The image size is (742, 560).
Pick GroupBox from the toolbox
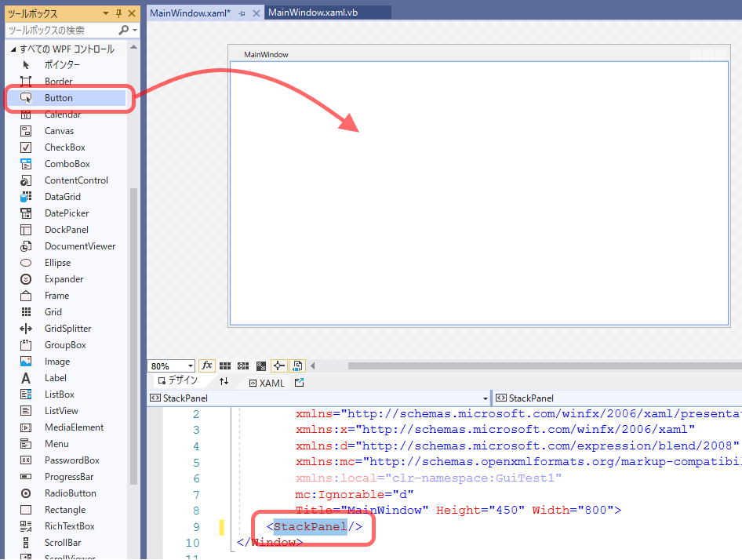coord(66,345)
